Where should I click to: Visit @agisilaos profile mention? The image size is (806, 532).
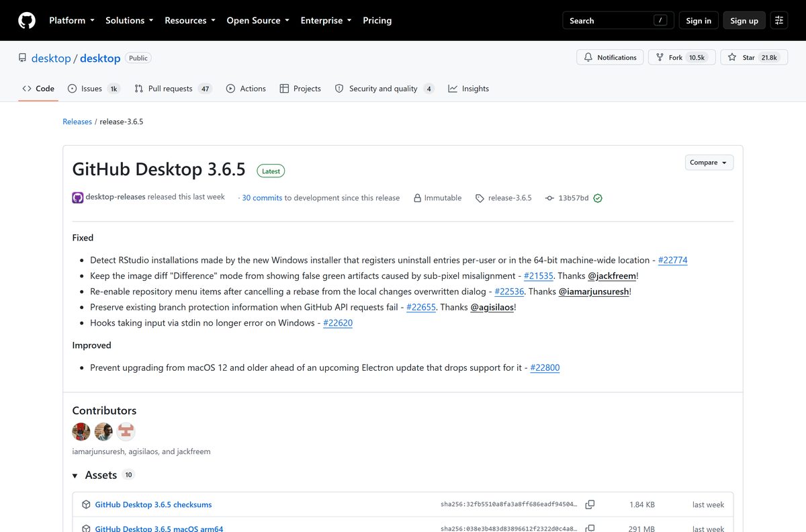tap(492, 307)
